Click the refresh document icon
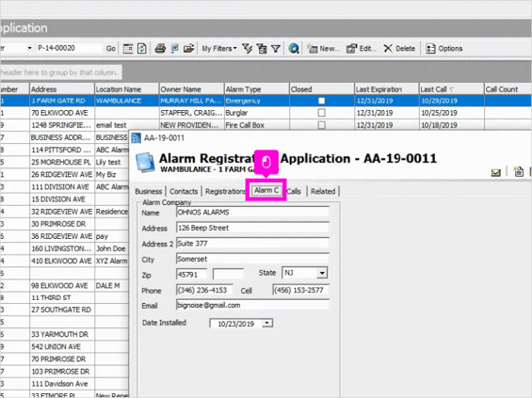Viewport: 532px width, 398px height. point(142,49)
